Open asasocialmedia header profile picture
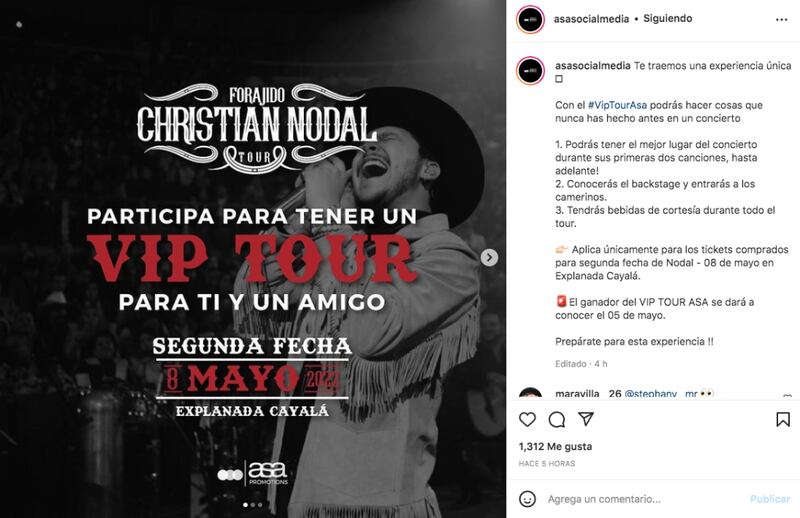The width and height of the screenshot is (800, 518). [530, 19]
